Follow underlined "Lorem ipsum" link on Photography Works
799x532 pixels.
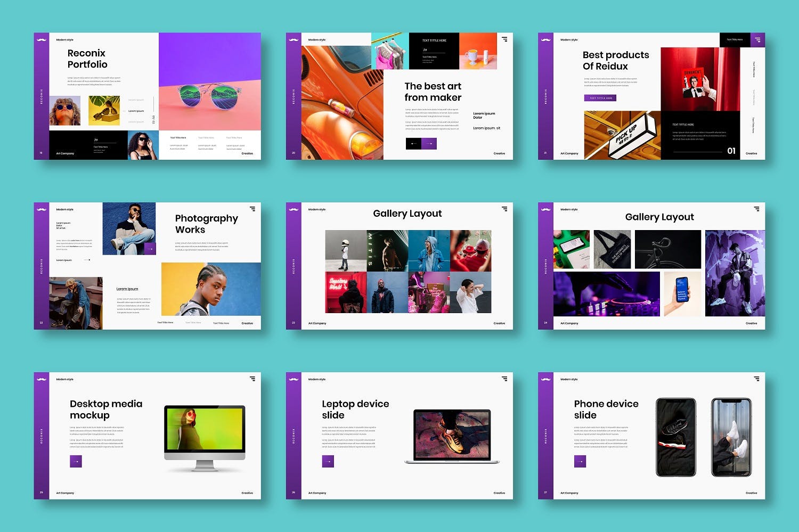click(127, 289)
